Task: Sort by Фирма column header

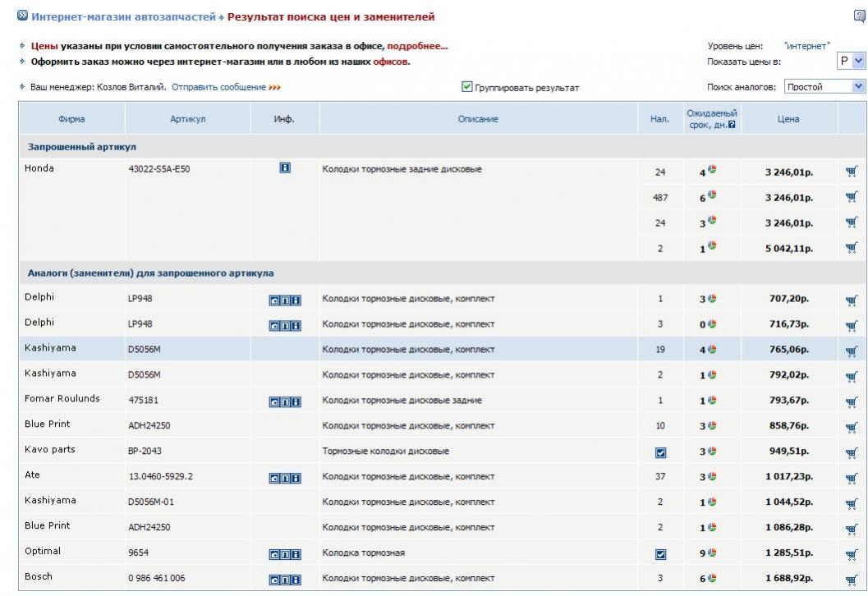Action: [71, 119]
